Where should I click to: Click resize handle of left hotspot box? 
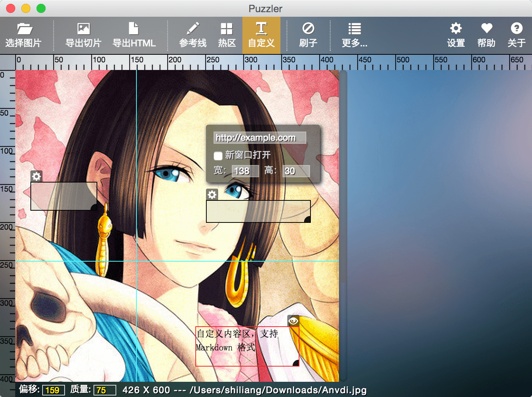point(94,207)
